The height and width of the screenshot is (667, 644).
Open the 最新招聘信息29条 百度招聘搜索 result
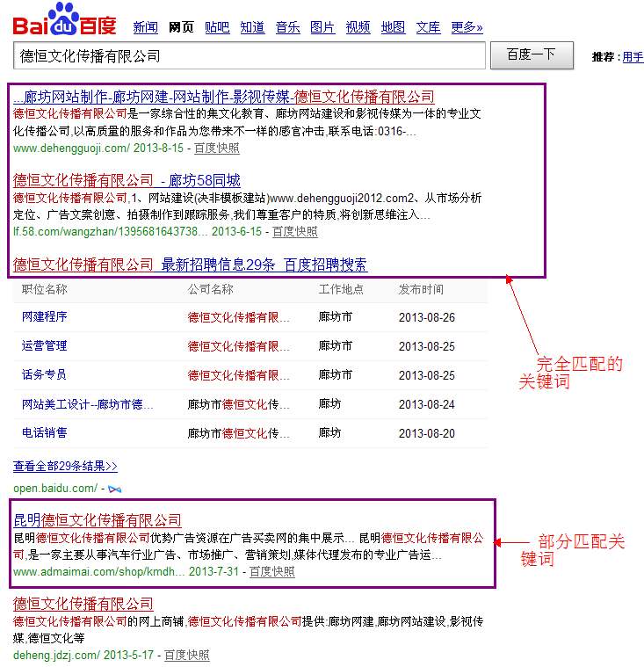click(x=190, y=265)
